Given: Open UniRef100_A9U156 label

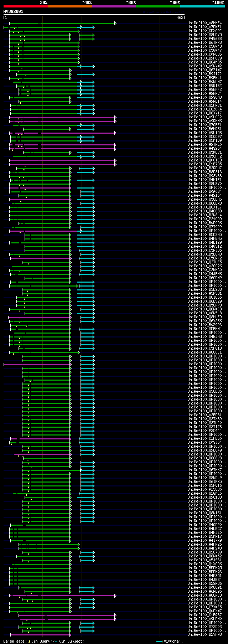Looking at the screenshot, I should point(204,133).
